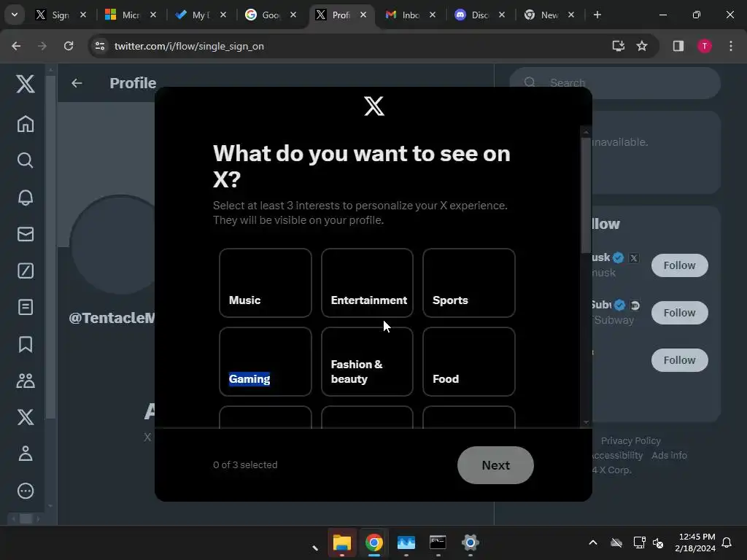Open the Ads info link
Viewport: 747px width, 560px height.
pyautogui.click(x=669, y=455)
